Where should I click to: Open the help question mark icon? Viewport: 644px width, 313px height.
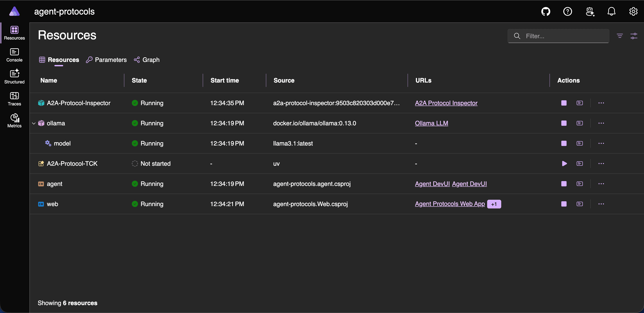[x=567, y=11]
